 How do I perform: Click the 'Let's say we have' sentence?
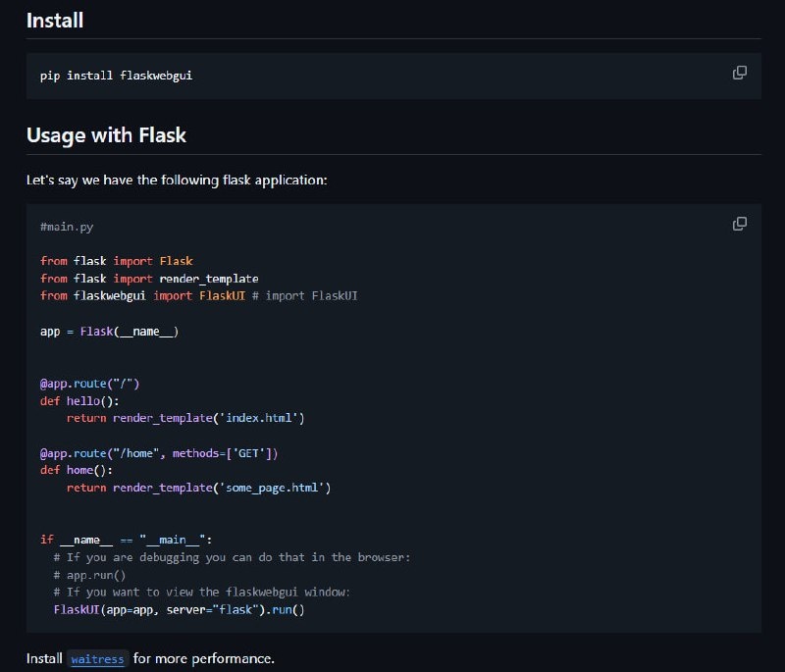click(x=177, y=181)
